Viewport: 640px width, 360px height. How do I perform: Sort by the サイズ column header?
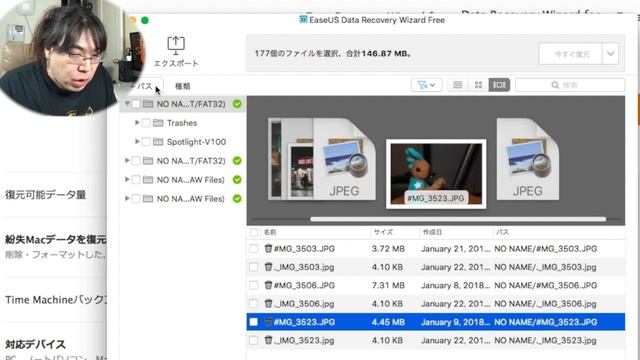tap(383, 232)
